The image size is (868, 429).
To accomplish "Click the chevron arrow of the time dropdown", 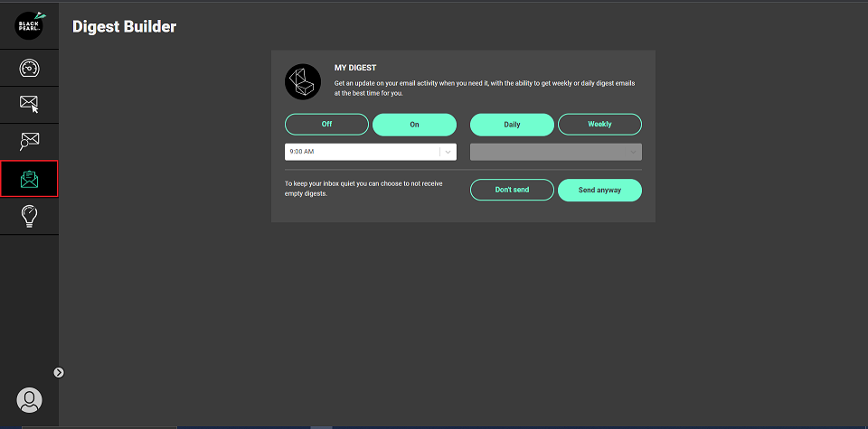I will click(x=448, y=152).
